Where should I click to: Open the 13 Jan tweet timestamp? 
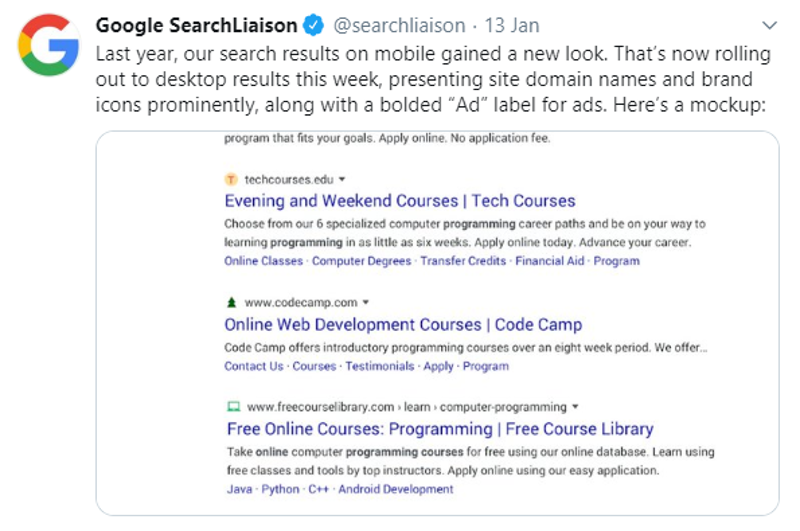pos(512,26)
